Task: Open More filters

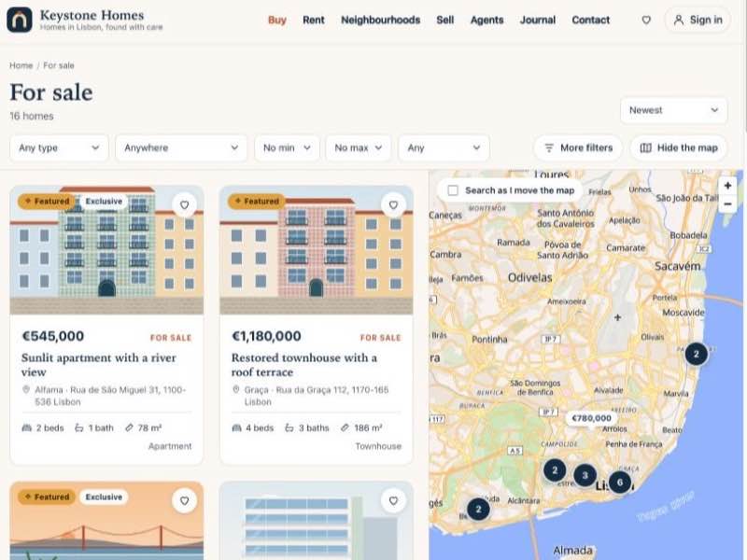Action: point(578,148)
